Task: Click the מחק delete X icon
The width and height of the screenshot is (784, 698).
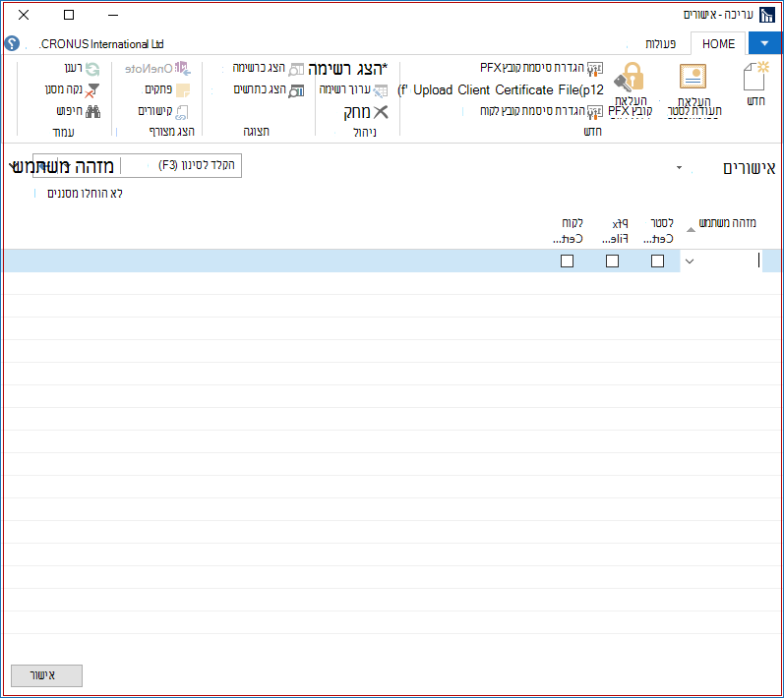Action: 381,112
